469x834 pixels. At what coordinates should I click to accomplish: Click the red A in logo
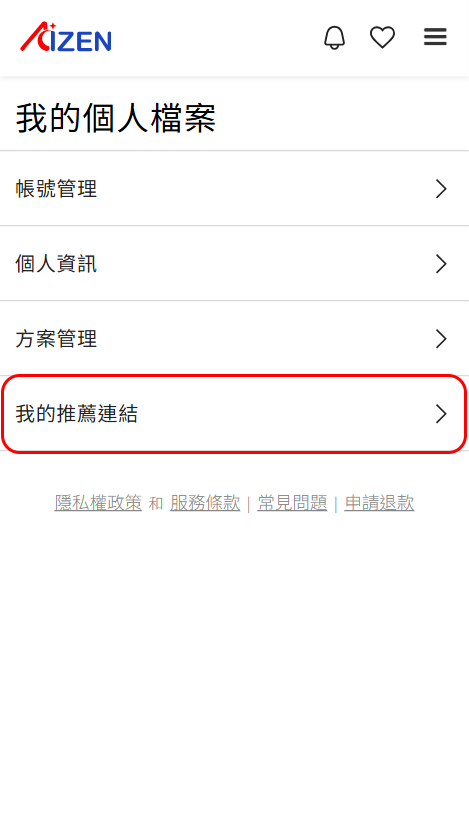coord(37,37)
